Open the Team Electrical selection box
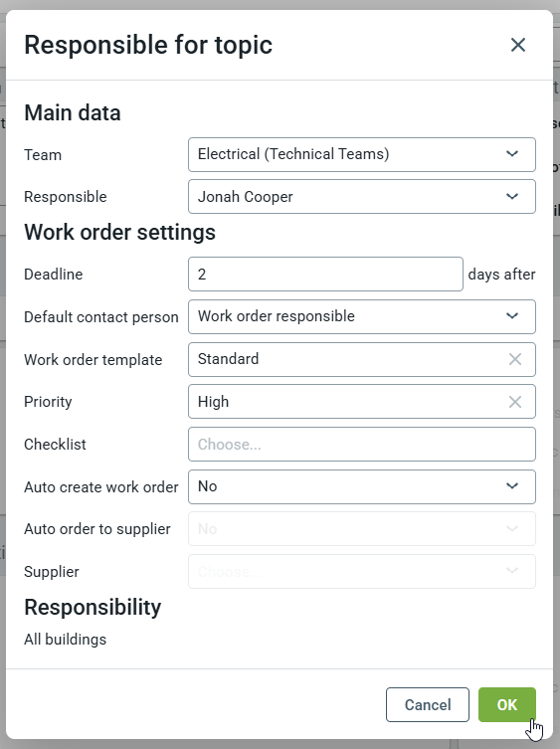 [362, 154]
